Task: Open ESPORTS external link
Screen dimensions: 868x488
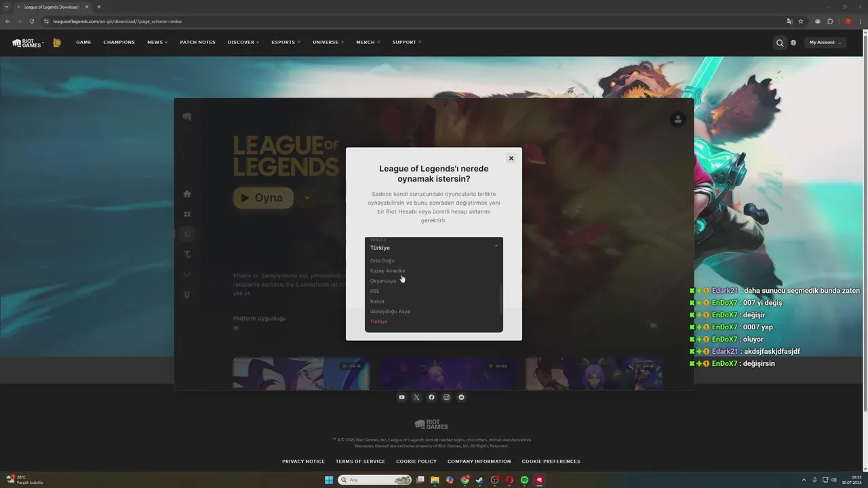Action: click(285, 42)
